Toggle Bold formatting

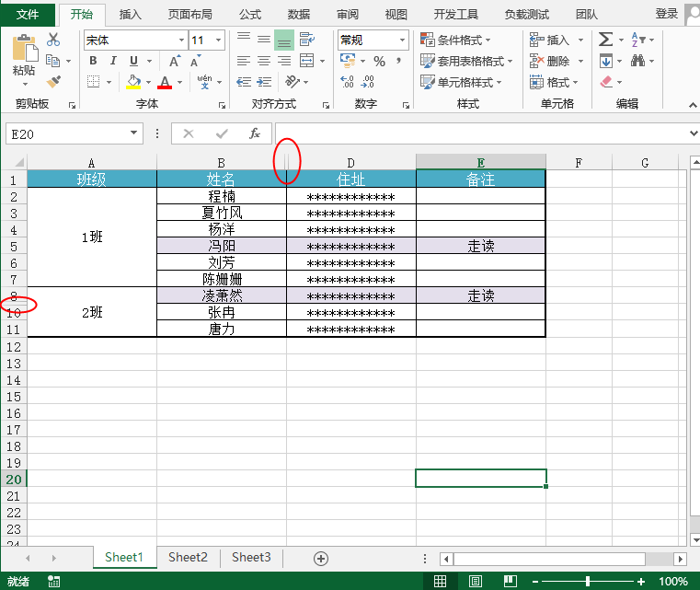coord(93,61)
